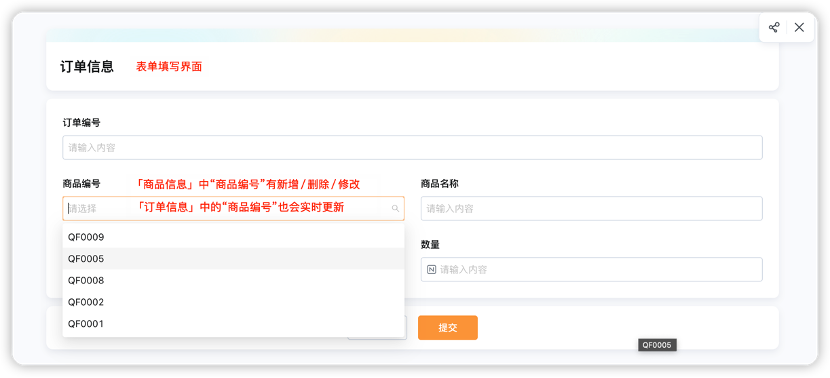Image resolution: width=830 pixels, height=378 pixels.
Task: Open the 商品编号 select dropdown
Action: 233,209
